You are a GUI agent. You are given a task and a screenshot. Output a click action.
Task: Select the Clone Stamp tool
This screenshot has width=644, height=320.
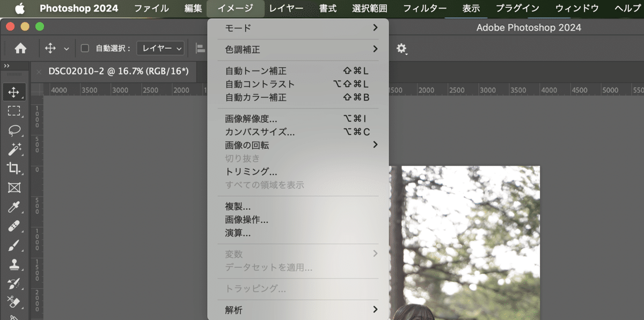click(x=14, y=264)
